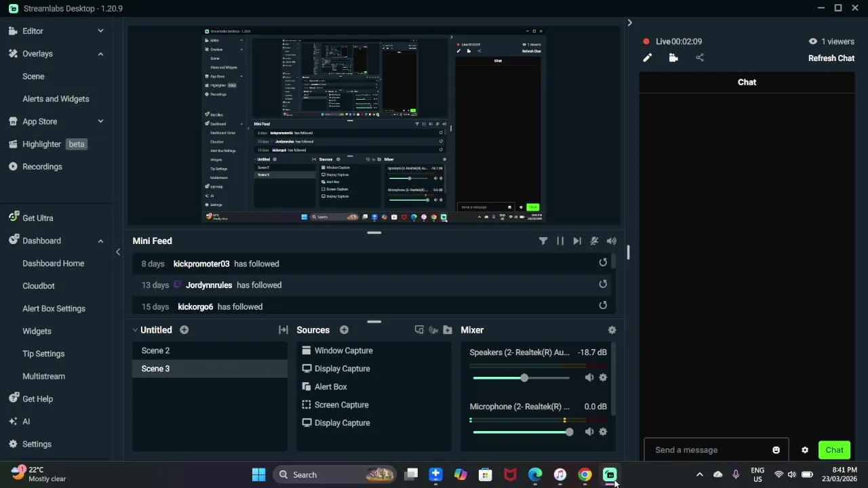The width and height of the screenshot is (868, 488).
Task: Open chat settings gear
Action: pyautogui.click(x=805, y=450)
